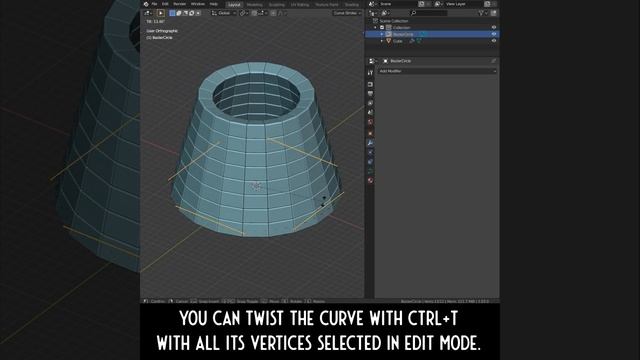This screenshot has width=640, height=360.
Task: Open the View Layer properties tab
Action: [x=370, y=103]
